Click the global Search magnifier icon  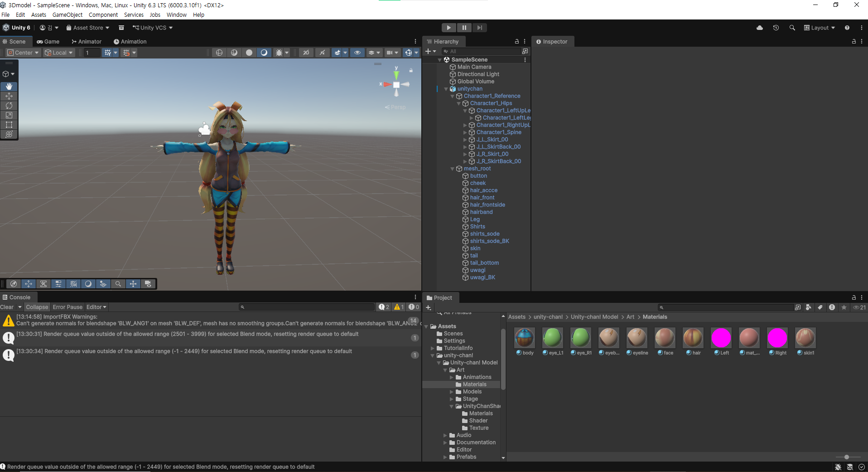tap(792, 28)
